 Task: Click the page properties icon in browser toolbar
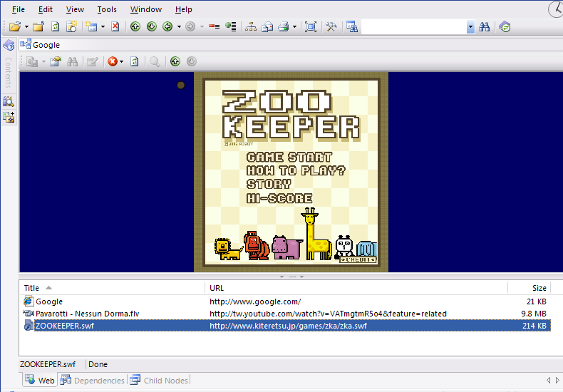point(56,62)
